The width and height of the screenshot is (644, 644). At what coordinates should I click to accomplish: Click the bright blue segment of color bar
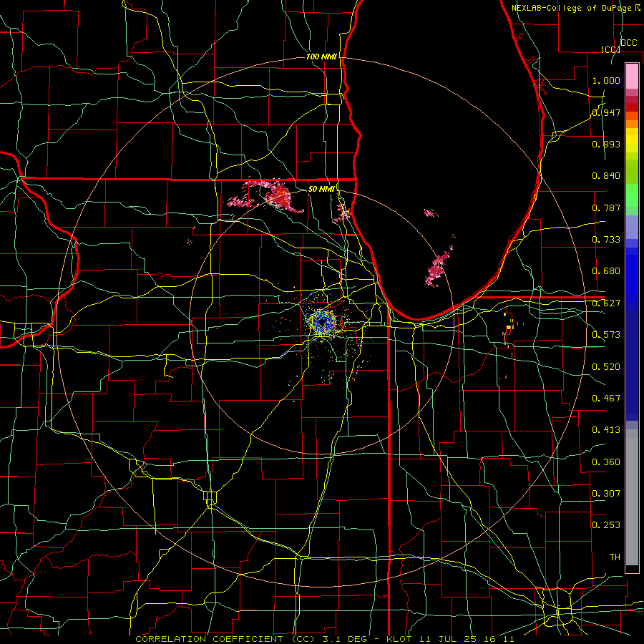pyautogui.click(x=632, y=279)
